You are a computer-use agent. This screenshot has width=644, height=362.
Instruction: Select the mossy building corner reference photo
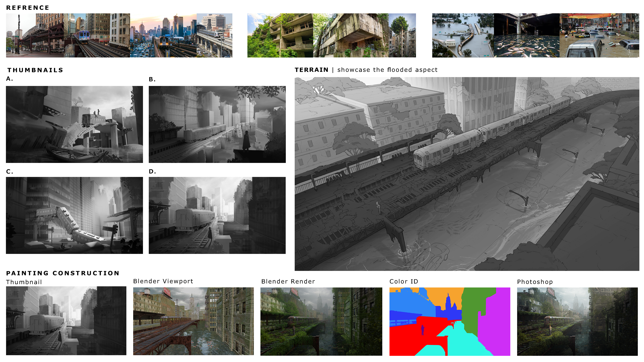351,36
